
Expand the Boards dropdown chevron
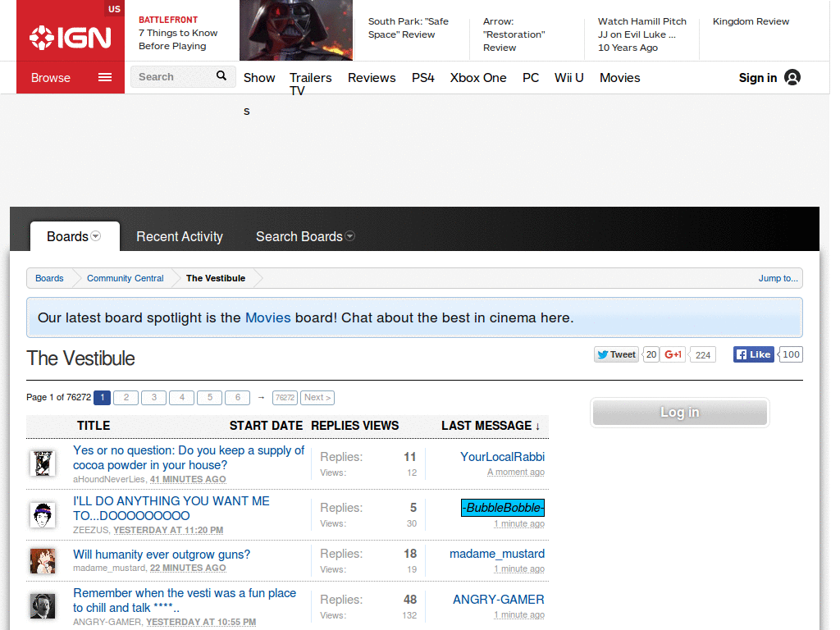95,235
